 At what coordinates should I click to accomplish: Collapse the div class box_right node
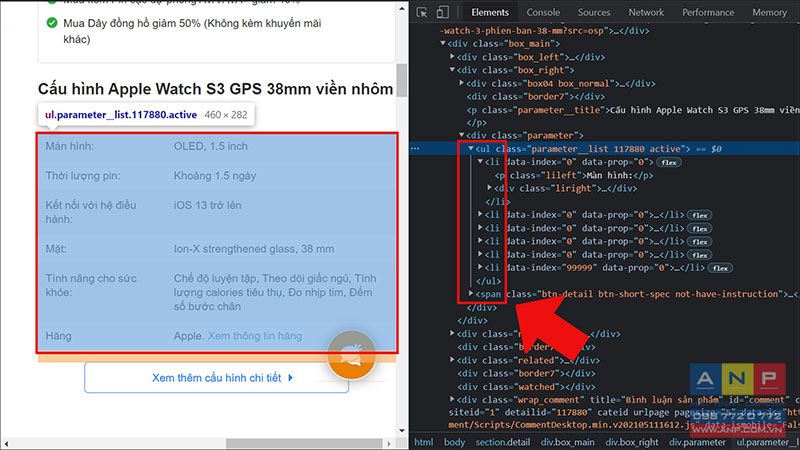[x=452, y=70]
